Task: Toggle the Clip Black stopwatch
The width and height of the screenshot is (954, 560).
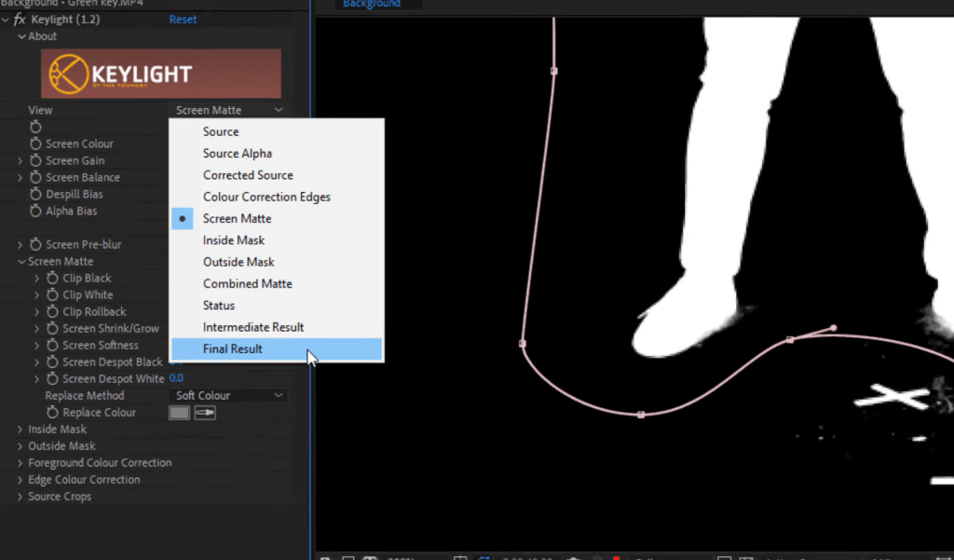Action: point(52,278)
